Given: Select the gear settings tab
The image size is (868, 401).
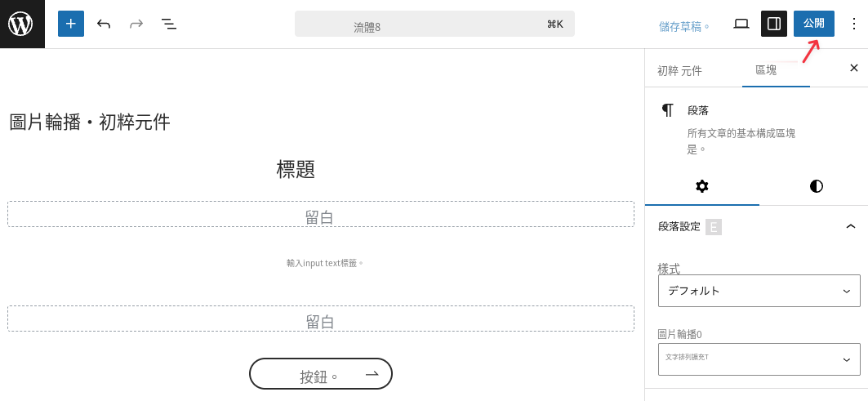Looking at the screenshot, I should pos(702,187).
